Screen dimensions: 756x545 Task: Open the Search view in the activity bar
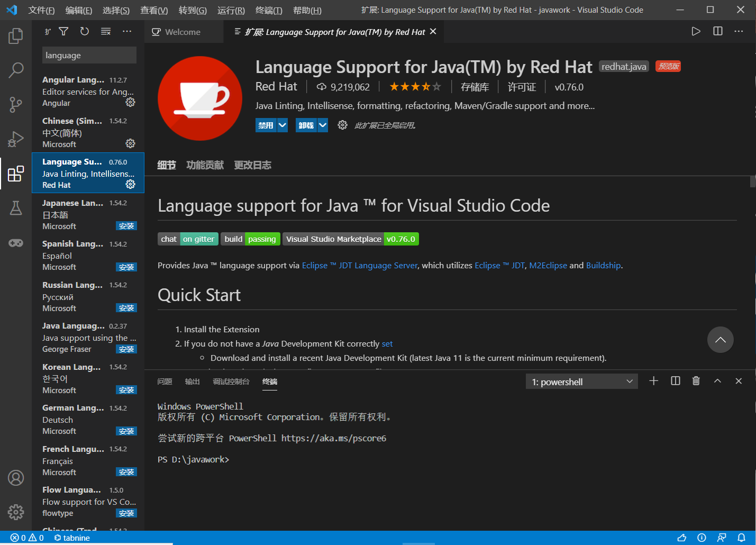pyautogui.click(x=16, y=70)
